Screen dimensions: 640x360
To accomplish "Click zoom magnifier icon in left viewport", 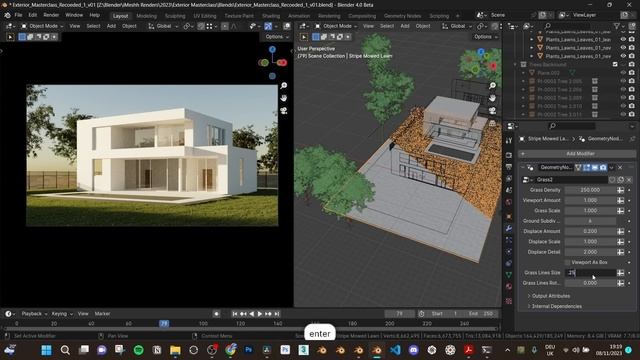I will point(284,85).
